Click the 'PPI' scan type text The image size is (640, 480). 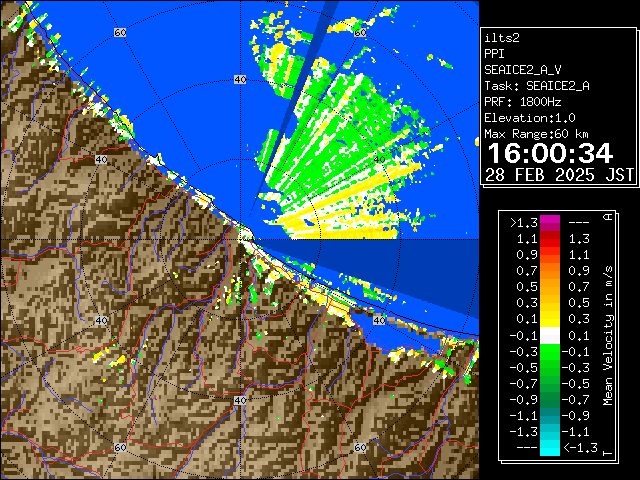click(x=494, y=54)
